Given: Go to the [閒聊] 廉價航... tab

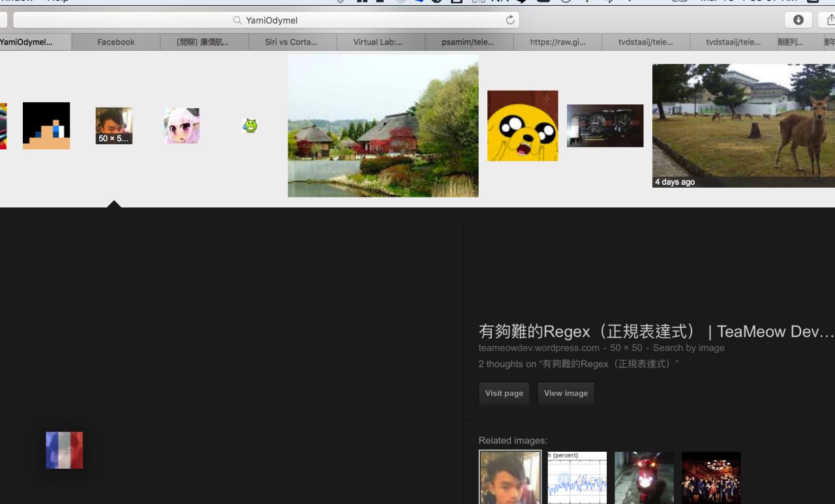Looking at the screenshot, I should tap(204, 42).
